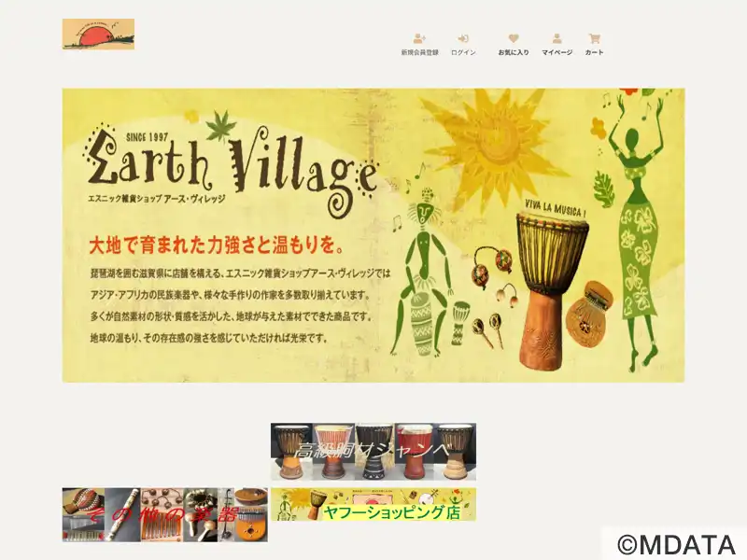Screen dimensions: 747x560
Task: Click the Earth Village hero banner
Action: click(373, 235)
